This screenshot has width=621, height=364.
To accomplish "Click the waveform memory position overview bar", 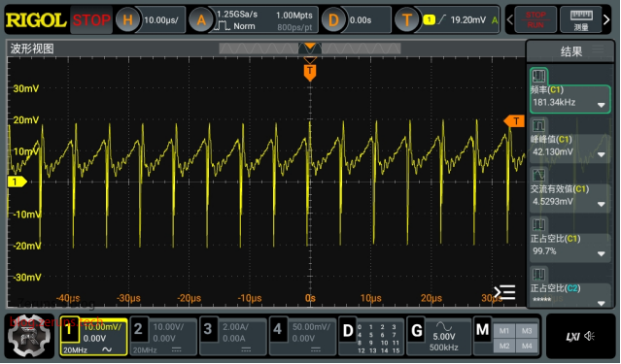I will [310, 49].
